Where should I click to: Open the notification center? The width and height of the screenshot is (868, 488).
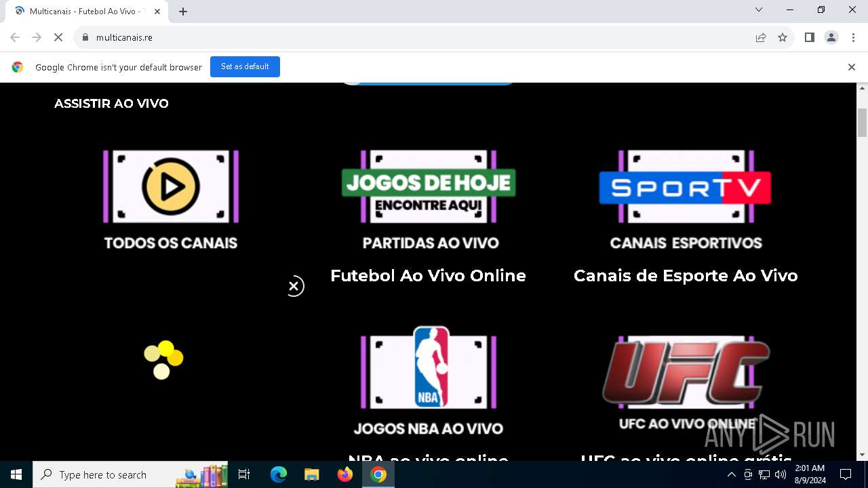pyautogui.click(x=846, y=474)
